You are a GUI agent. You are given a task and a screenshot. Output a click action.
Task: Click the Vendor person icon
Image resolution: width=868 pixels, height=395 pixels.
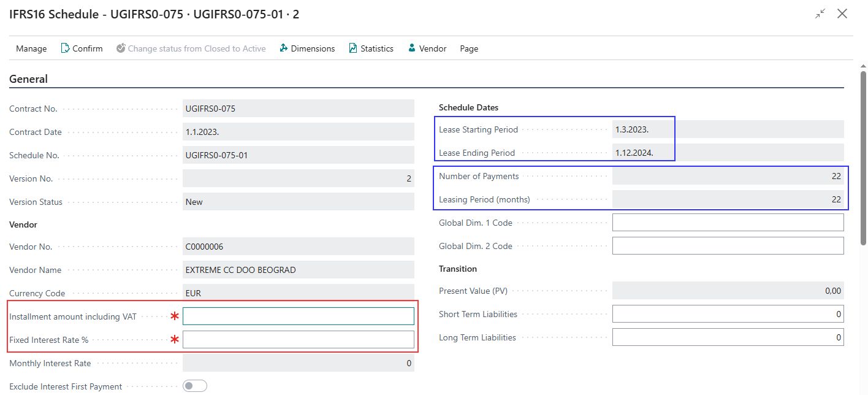click(x=412, y=48)
